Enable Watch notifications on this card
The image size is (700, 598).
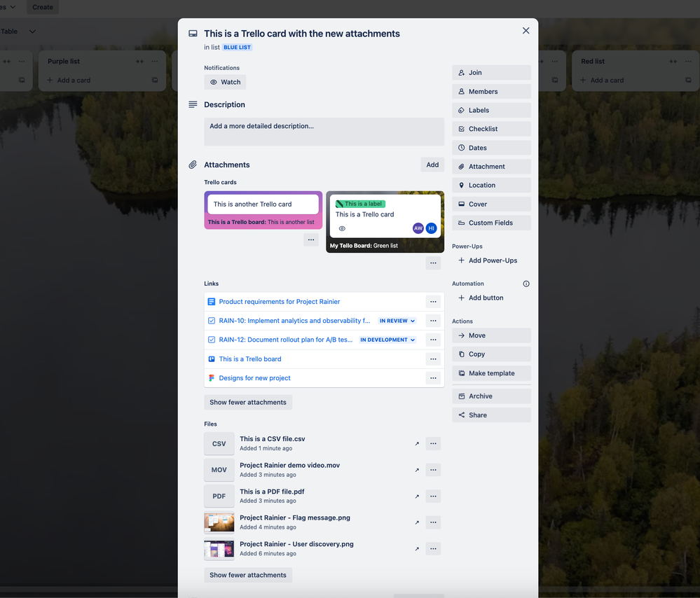pos(224,82)
